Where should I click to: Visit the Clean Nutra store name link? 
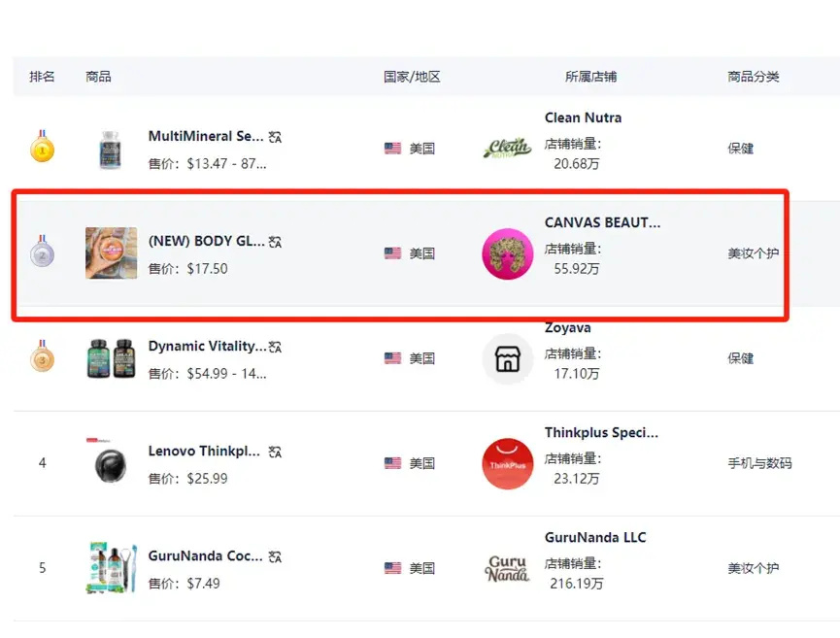click(583, 118)
